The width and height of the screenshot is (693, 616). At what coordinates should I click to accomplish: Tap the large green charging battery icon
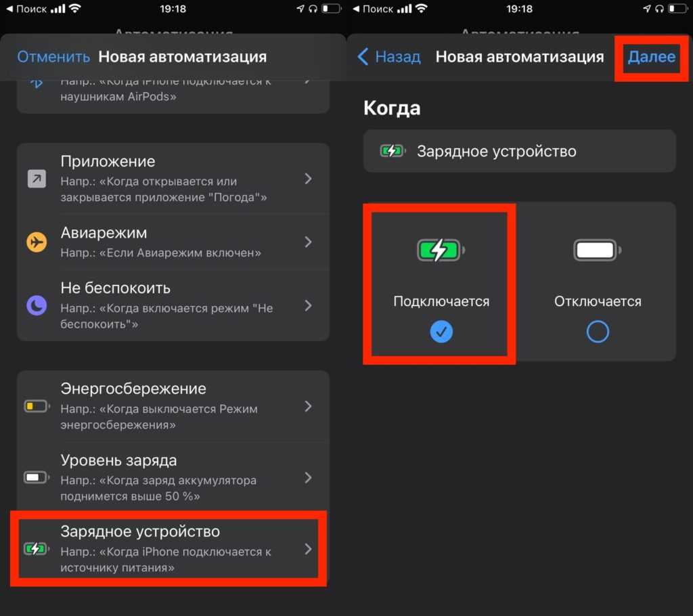click(441, 250)
